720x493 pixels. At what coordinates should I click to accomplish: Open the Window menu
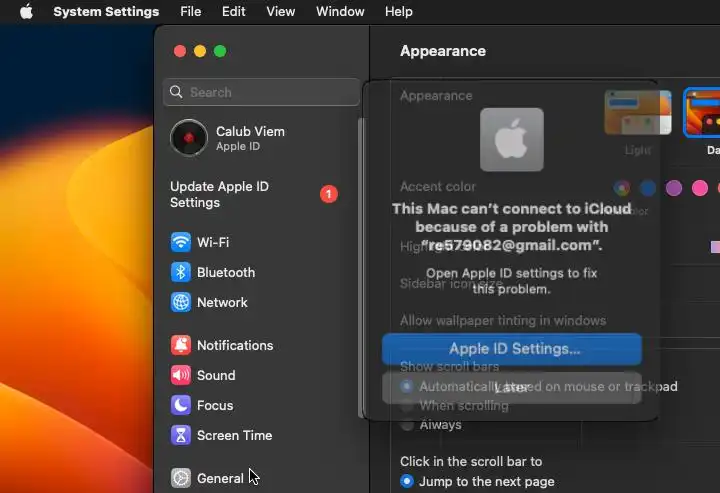click(340, 11)
